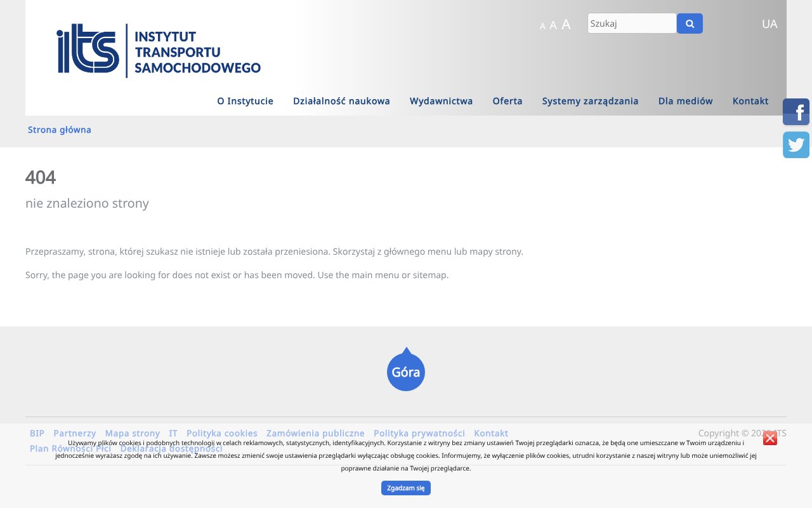Open the Systemy zarządzania menu
The image size is (812, 508).
click(x=590, y=101)
